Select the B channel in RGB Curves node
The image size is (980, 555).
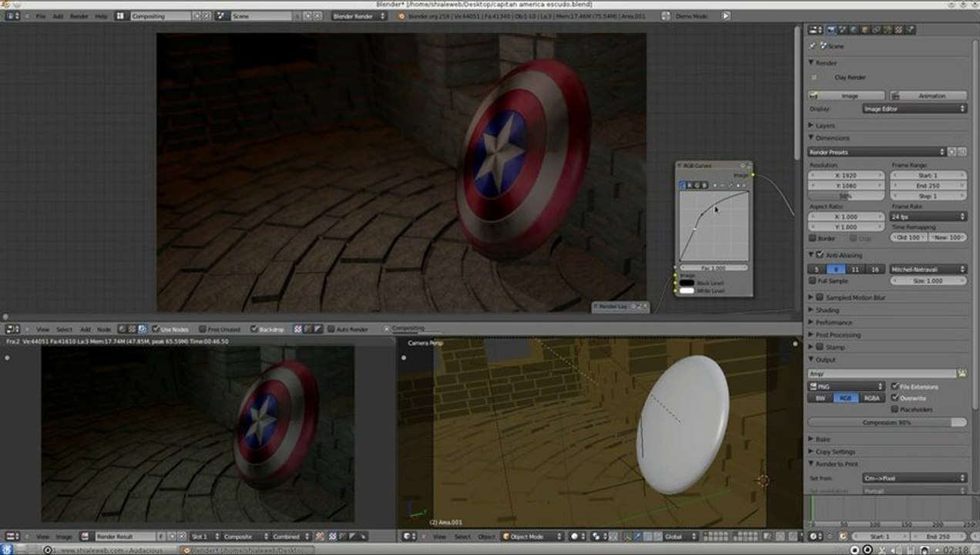coord(705,185)
